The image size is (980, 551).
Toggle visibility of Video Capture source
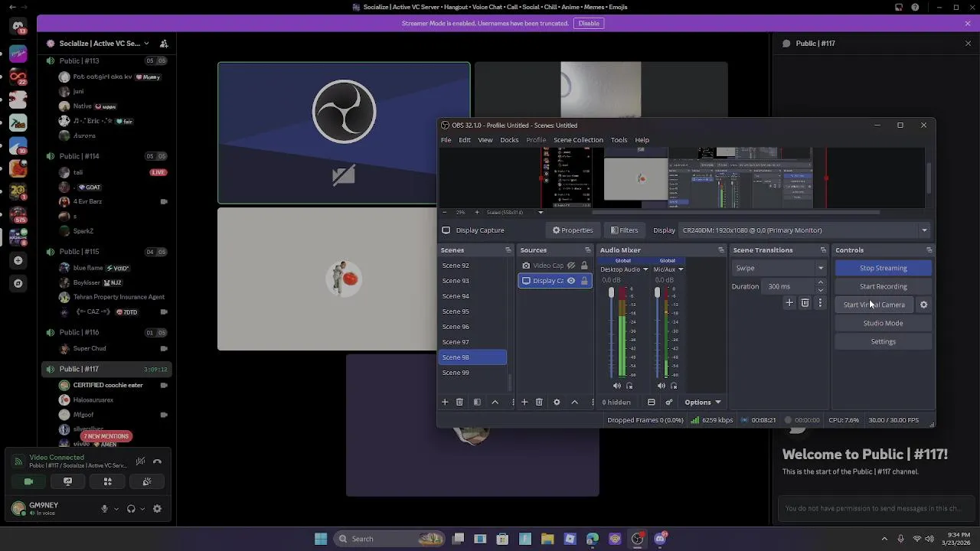(571, 266)
